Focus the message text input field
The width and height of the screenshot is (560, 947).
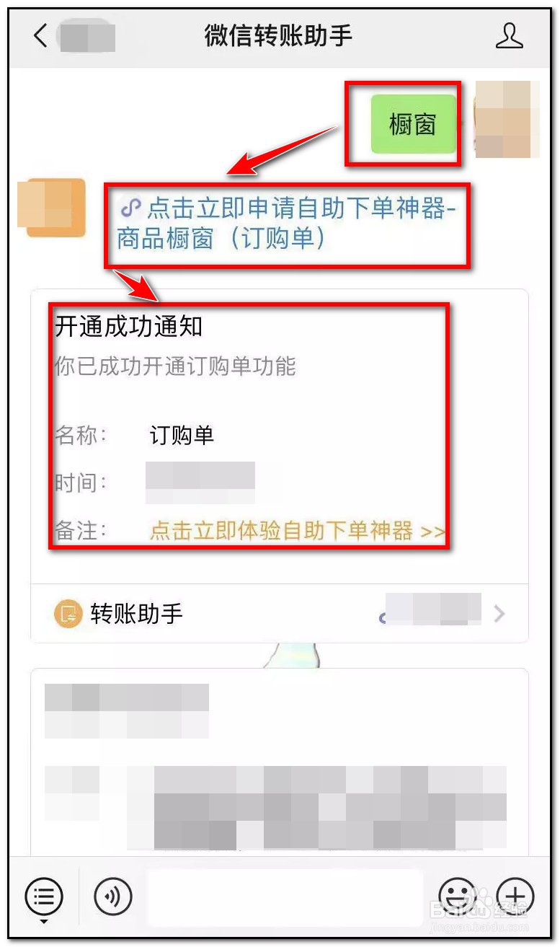pos(285,897)
